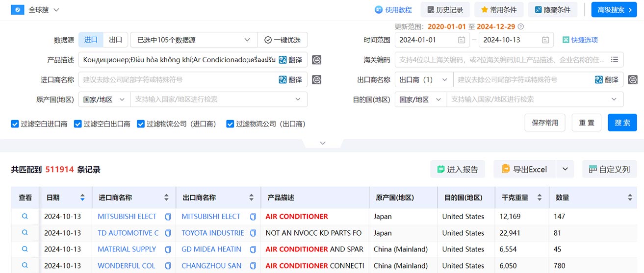Select the 进口 data source tab
Viewport: 644px width, 273px height.
[91, 40]
